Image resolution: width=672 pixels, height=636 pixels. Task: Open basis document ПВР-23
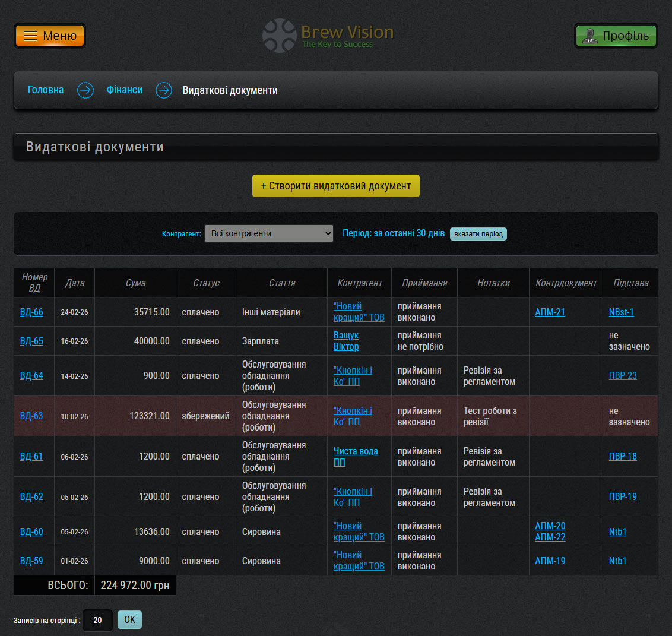[623, 375]
